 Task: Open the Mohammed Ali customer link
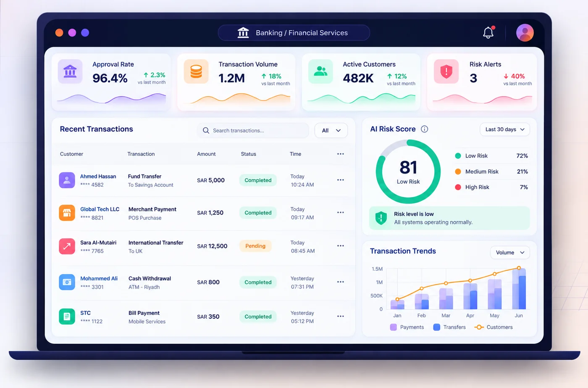pyautogui.click(x=99, y=278)
